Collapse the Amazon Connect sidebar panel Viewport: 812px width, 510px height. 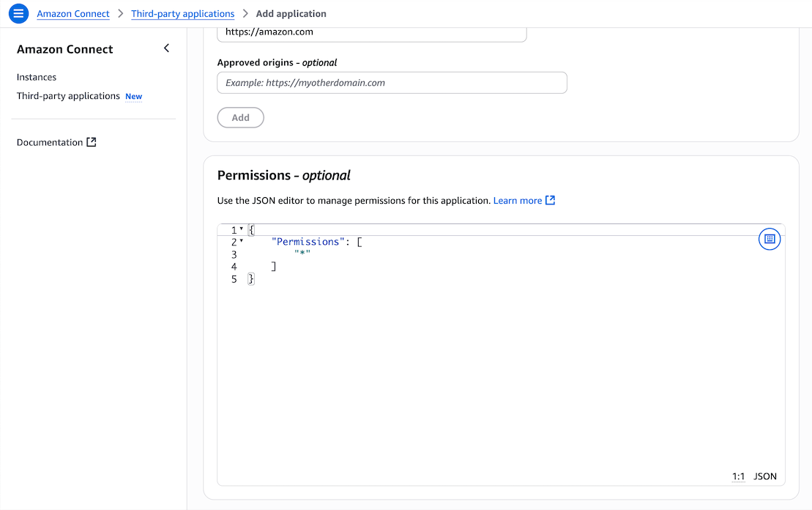pyautogui.click(x=166, y=48)
